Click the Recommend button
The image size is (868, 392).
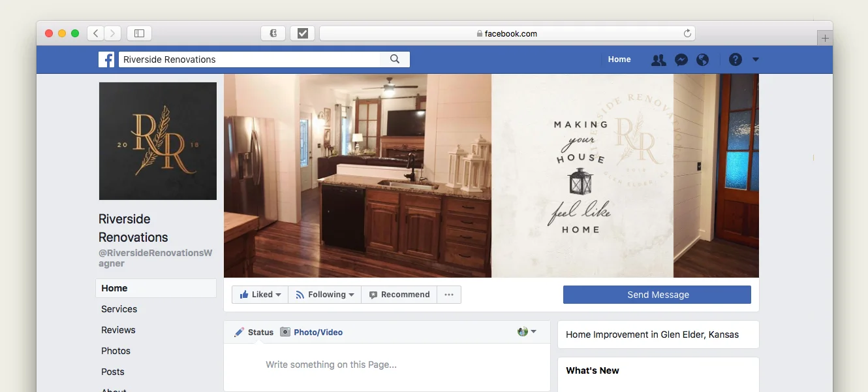pos(399,295)
